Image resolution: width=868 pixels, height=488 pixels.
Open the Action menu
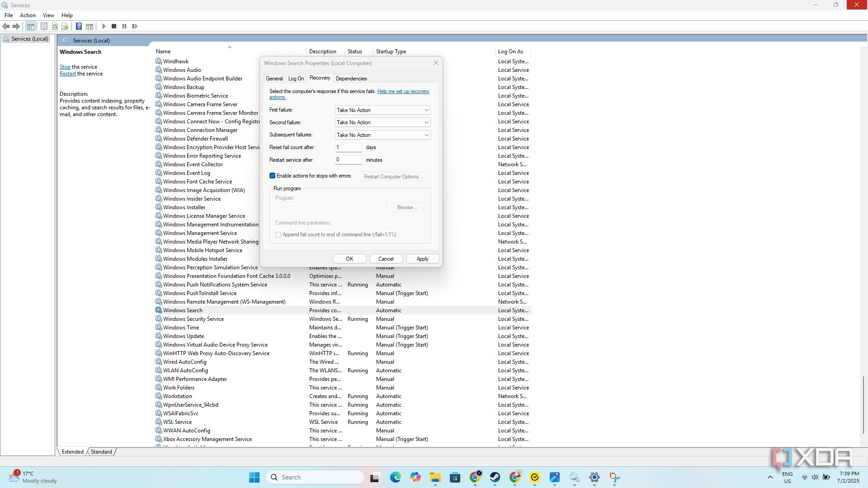pyautogui.click(x=28, y=15)
